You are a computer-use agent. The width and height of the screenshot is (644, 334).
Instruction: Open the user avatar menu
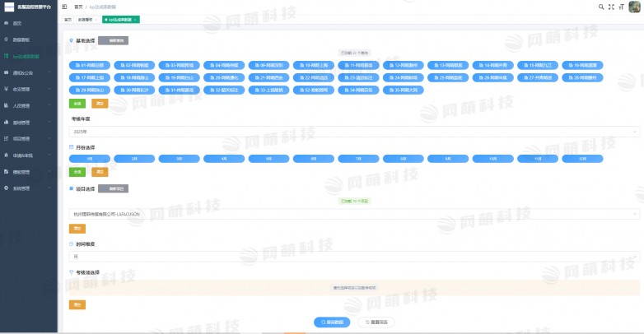(x=634, y=7)
